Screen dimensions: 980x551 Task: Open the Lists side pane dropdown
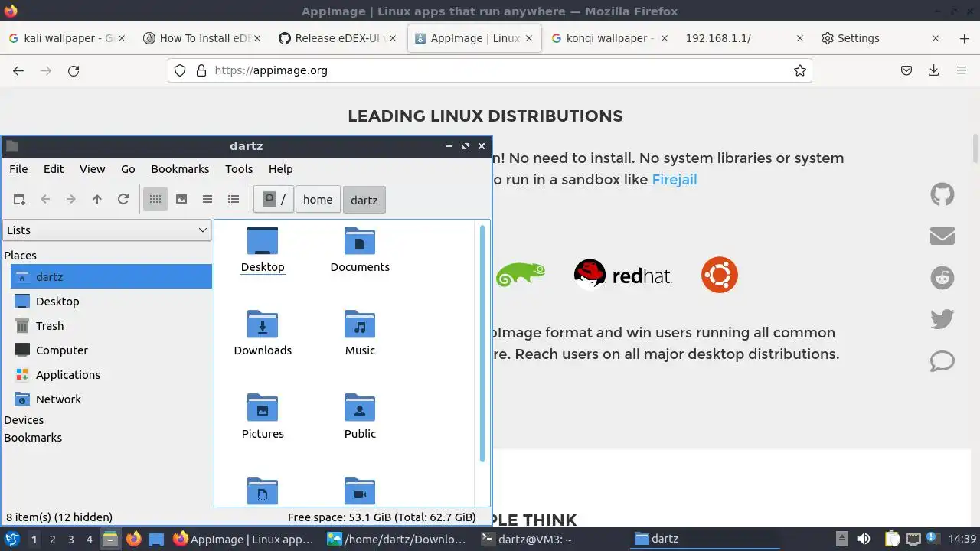(x=106, y=230)
